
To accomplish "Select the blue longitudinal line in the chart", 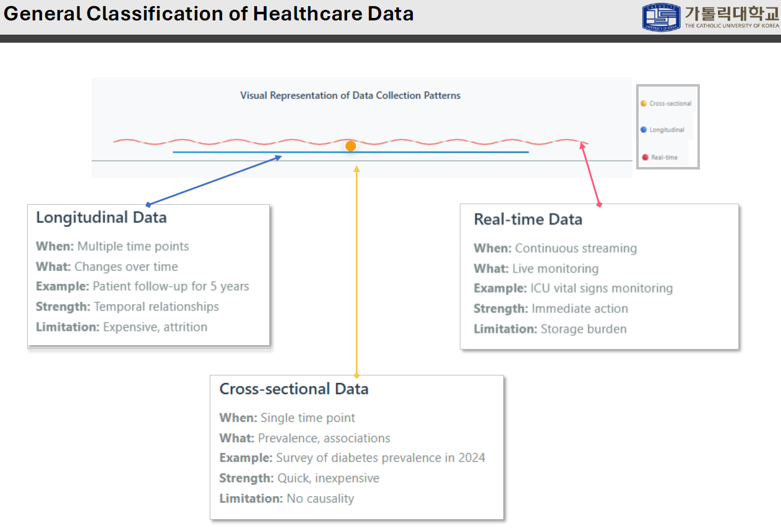I will (x=433, y=152).
